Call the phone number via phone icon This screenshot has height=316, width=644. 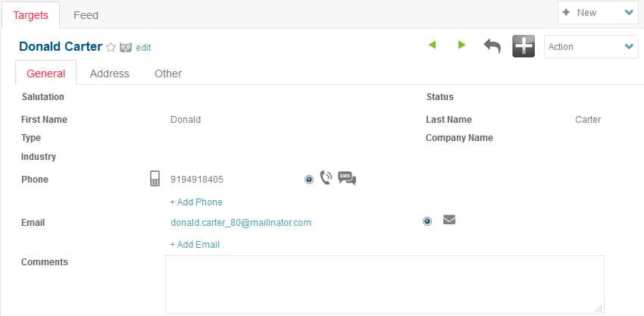click(x=326, y=179)
